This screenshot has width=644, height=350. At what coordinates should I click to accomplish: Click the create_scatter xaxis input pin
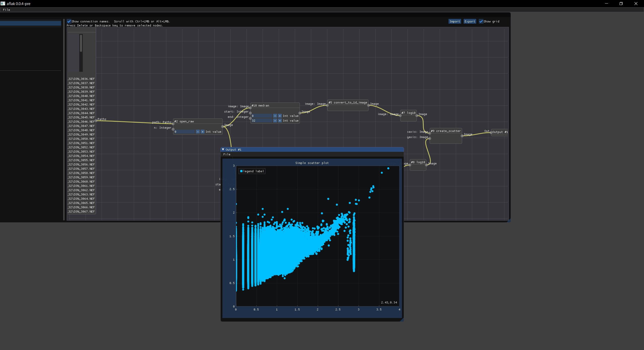pyautogui.click(x=430, y=133)
